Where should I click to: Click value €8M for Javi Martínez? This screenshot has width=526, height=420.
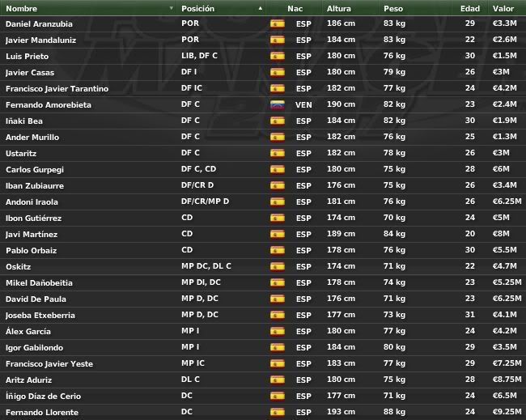501,234
